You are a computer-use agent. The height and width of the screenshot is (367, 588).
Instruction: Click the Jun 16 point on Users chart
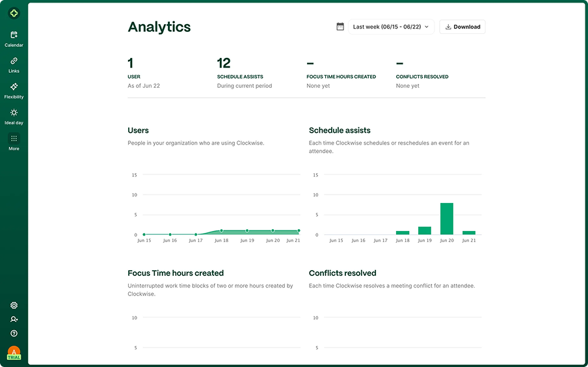(170, 234)
